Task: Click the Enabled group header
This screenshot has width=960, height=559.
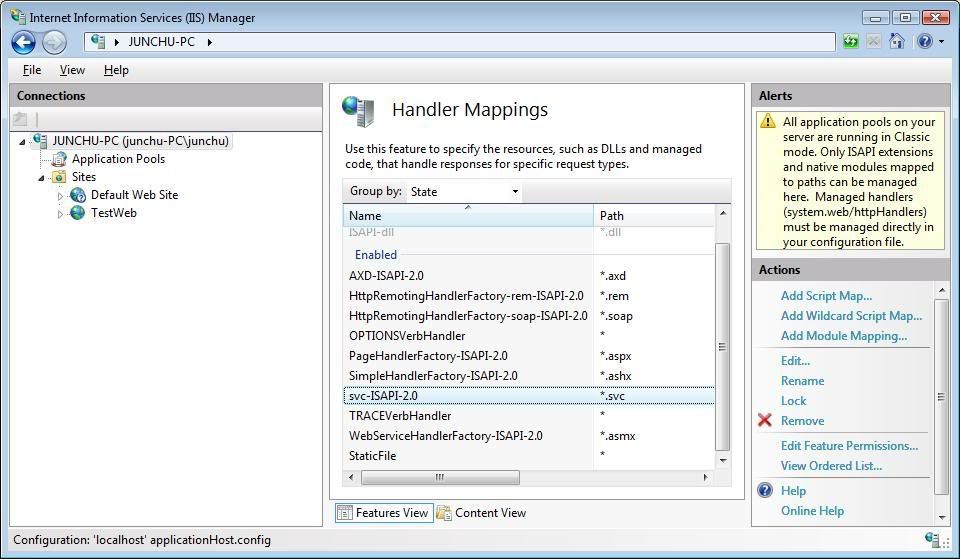Action: (x=376, y=255)
